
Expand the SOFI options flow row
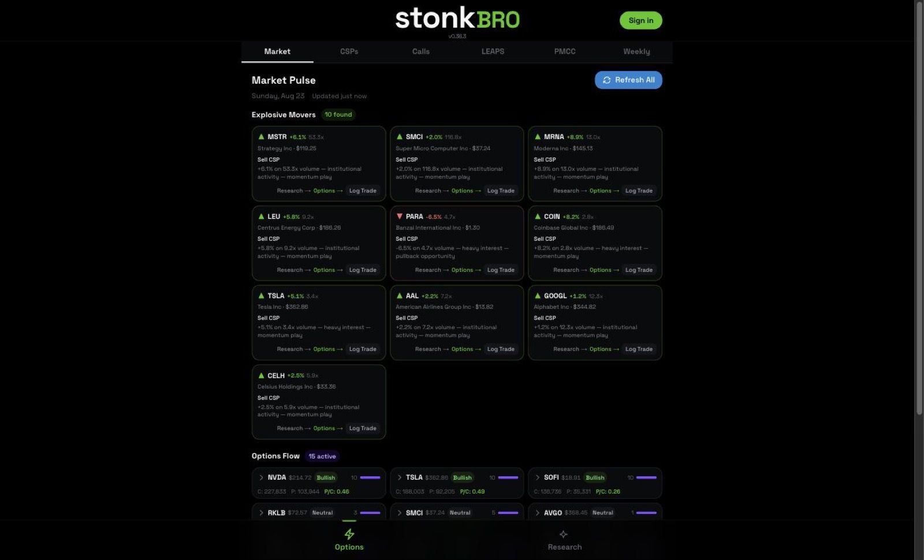tap(537, 477)
